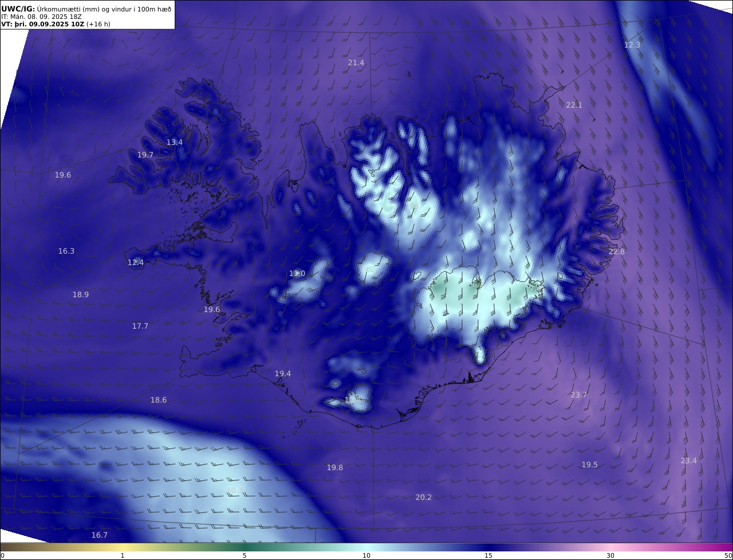This screenshot has height=560, width=733.
Task: Select the 21.4 value label
Action: pyautogui.click(x=356, y=63)
